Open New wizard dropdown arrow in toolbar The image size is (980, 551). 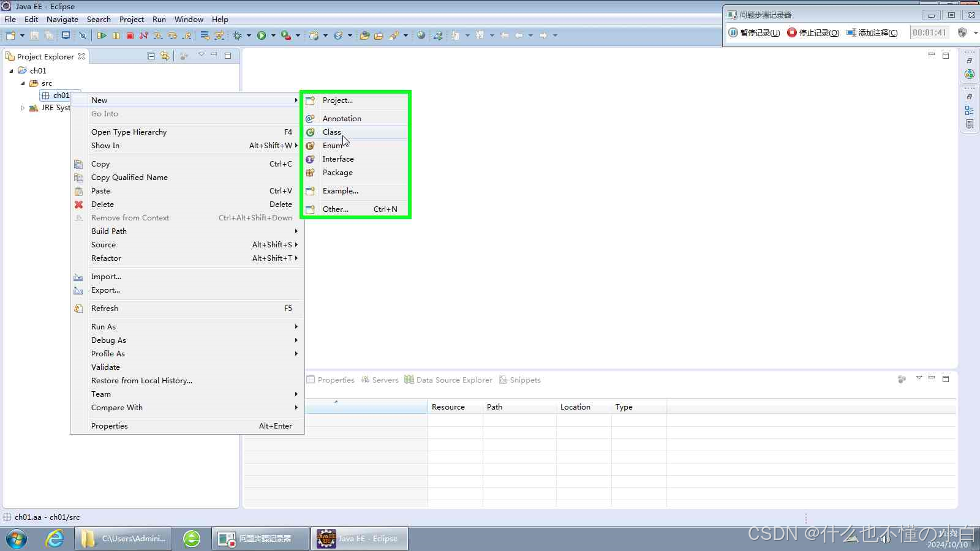pyautogui.click(x=22, y=36)
